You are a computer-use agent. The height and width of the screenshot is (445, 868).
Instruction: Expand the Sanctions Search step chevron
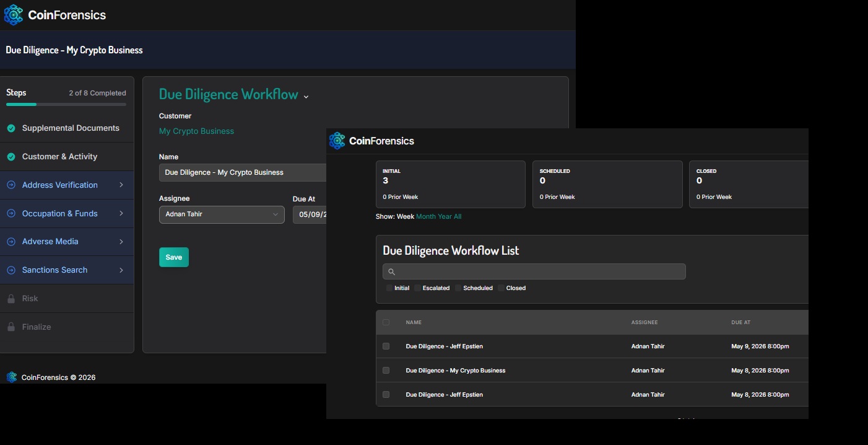[121, 270]
